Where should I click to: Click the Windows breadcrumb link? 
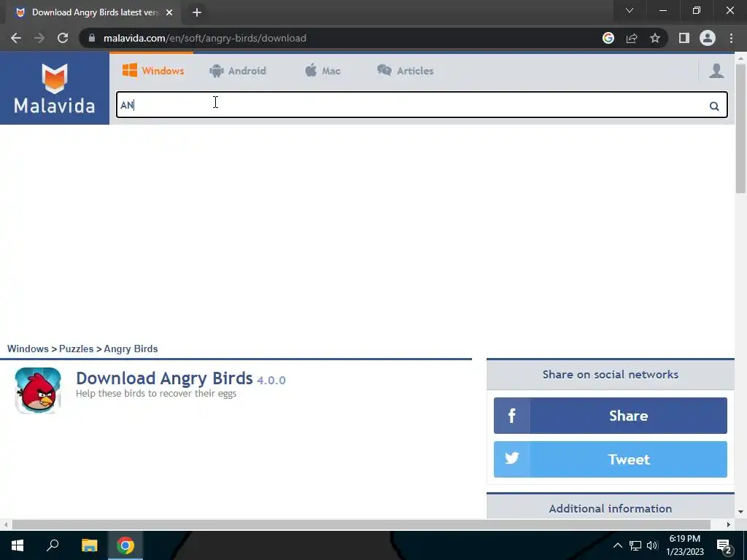pyautogui.click(x=28, y=349)
